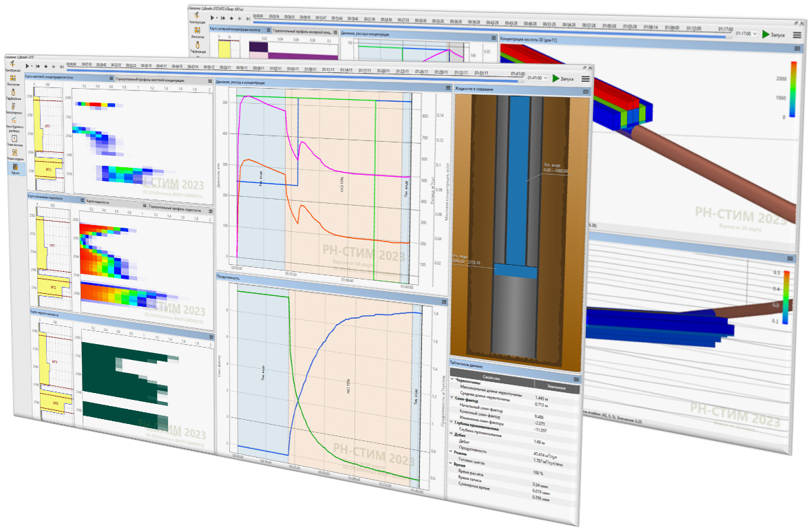Collapse Дебит group in table
This screenshot has height=532, width=811.
pos(451,434)
